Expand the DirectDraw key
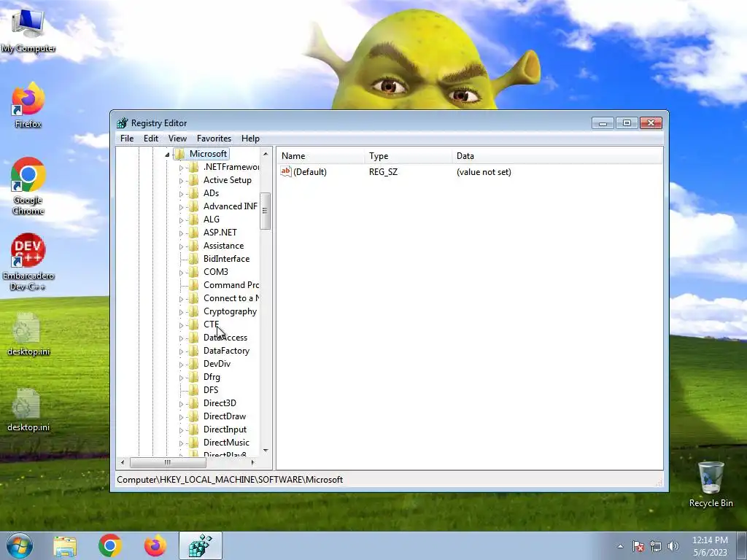 pos(181,417)
